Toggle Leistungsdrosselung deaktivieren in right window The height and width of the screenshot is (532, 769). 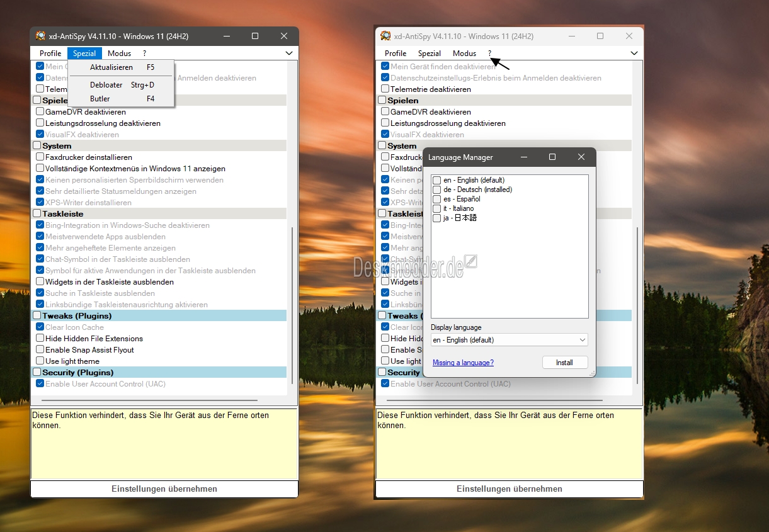coord(385,123)
